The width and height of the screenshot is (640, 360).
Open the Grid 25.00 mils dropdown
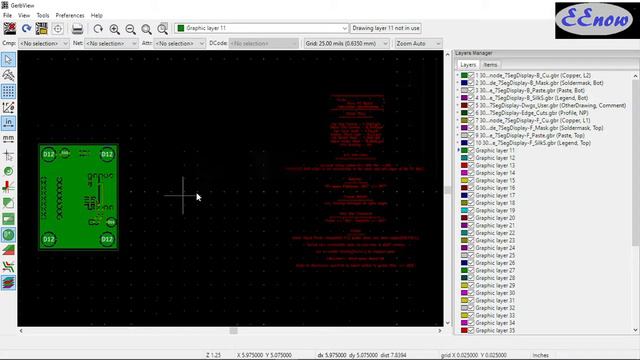click(x=346, y=43)
